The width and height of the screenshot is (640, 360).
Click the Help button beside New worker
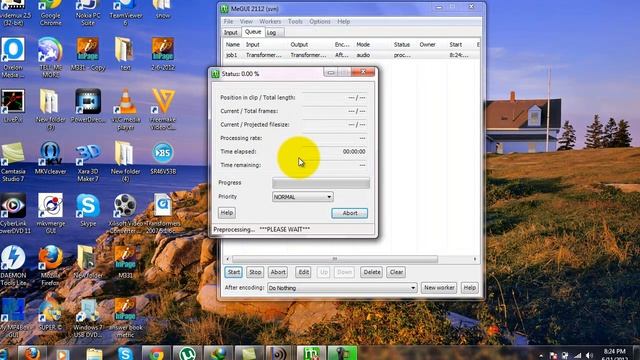(x=469, y=288)
